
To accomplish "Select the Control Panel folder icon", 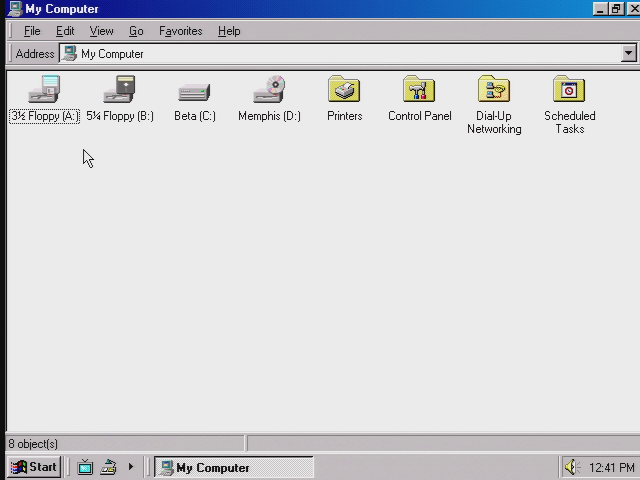I will (419, 89).
